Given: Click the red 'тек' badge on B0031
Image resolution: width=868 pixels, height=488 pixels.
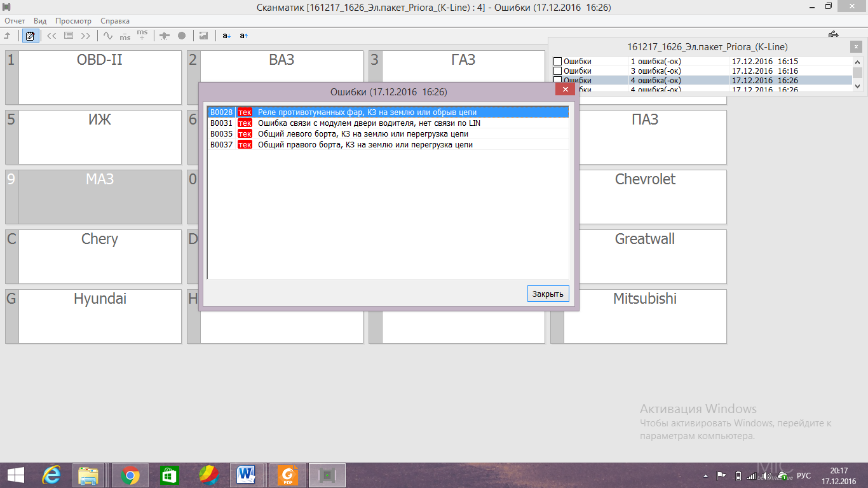Looking at the screenshot, I should 245,123.
